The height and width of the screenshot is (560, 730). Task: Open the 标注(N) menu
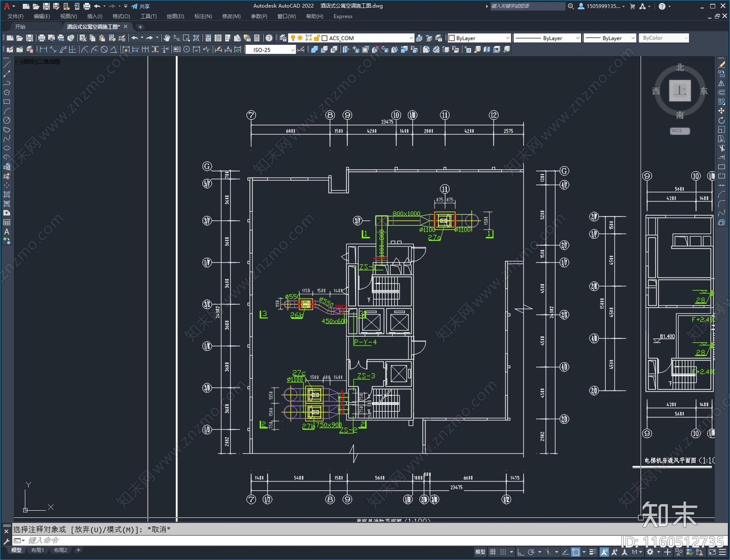coord(203,16)
